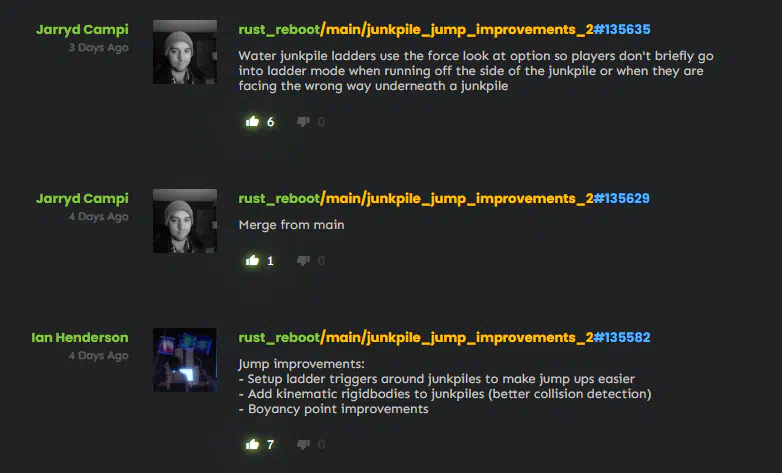Viewport: 782px width, 473px height.
Task: Like commit #135635 with thumbs up
Action: click(252, 121)
